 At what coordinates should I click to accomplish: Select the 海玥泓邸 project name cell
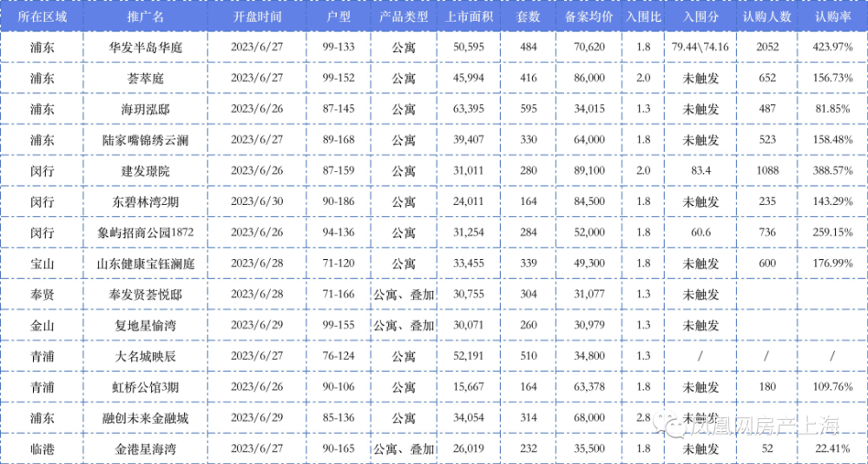pos(146,109)
